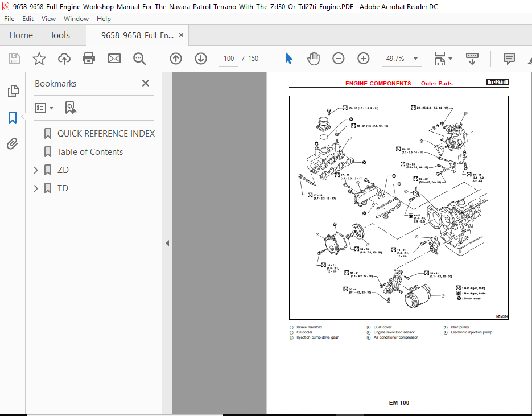
Task: Click the read mode keyboard-download icon
Action: [x=472, y=59]
